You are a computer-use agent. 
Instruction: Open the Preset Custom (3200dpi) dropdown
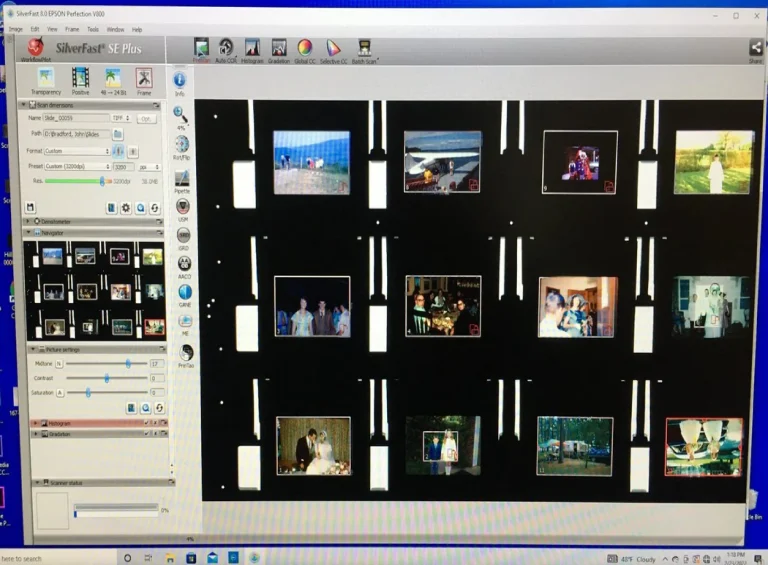coord(77,166)
